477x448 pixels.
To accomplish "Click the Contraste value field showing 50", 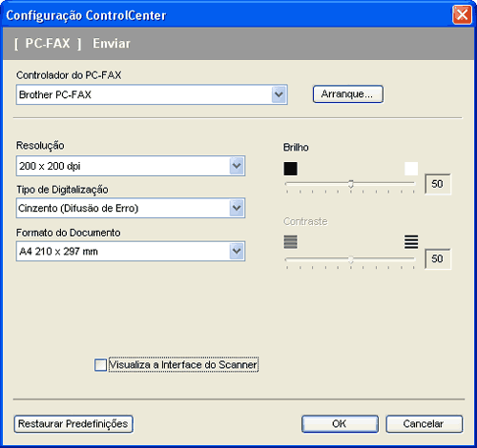I will point(438,259).
